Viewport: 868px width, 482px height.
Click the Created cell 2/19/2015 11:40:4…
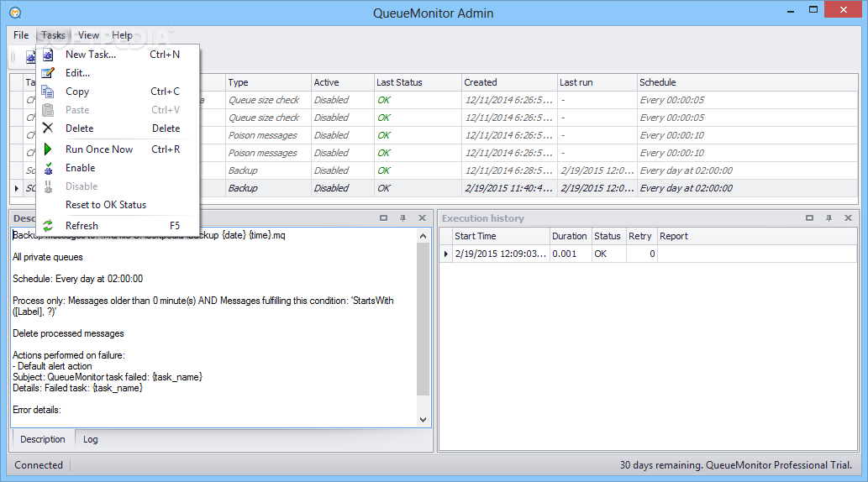[x=509, y=188]
